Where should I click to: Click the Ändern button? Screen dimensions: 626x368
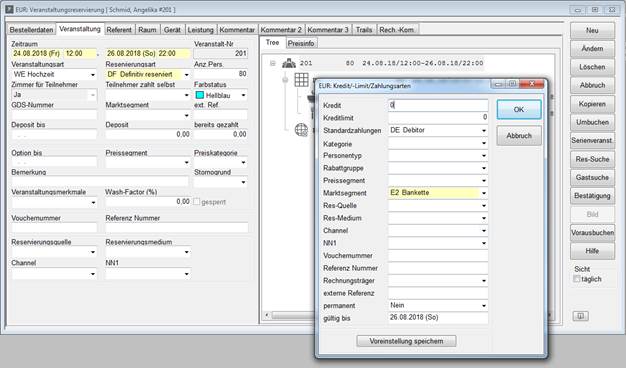592,49
